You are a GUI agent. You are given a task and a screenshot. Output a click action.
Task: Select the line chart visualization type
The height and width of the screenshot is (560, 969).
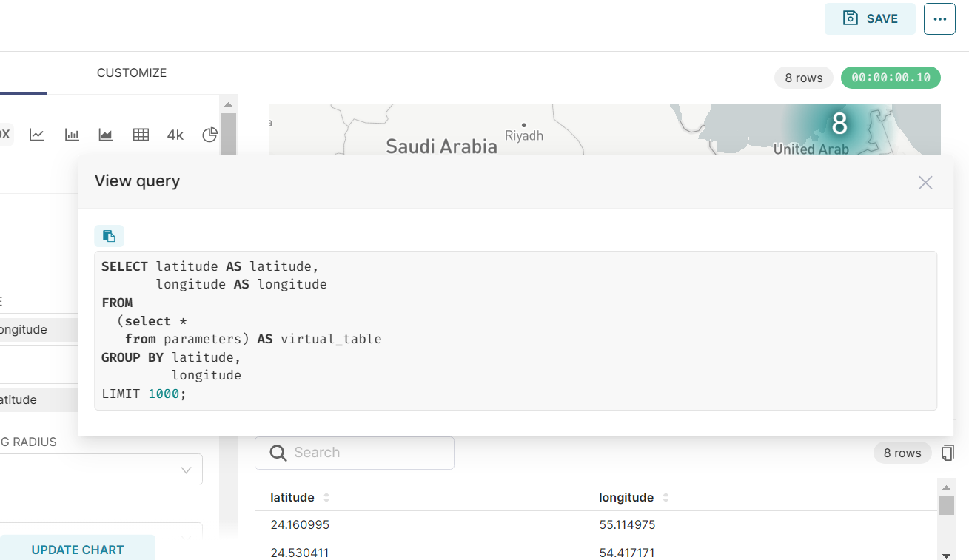click(36, 134)
